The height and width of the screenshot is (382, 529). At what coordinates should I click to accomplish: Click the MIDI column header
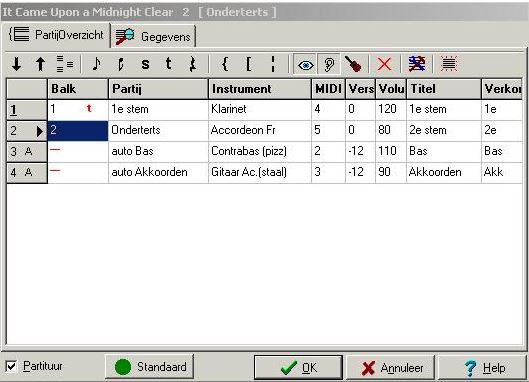click(328, 89)
